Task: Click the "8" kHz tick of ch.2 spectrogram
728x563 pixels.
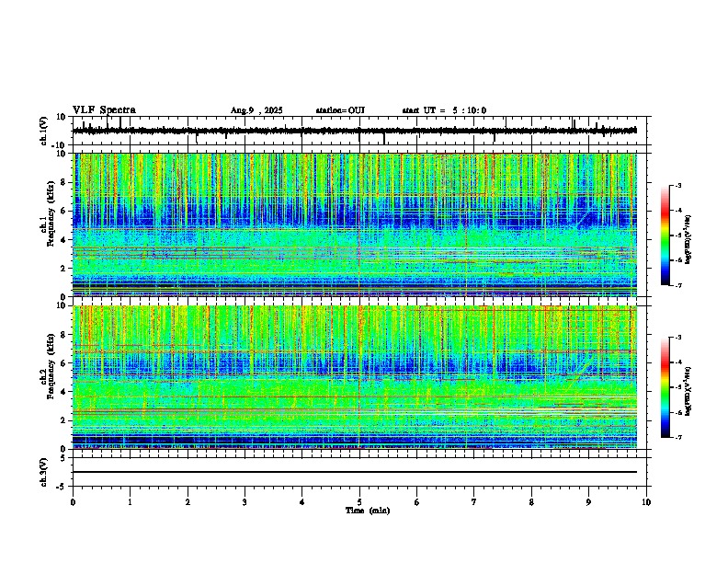Action: coord(64,335)
